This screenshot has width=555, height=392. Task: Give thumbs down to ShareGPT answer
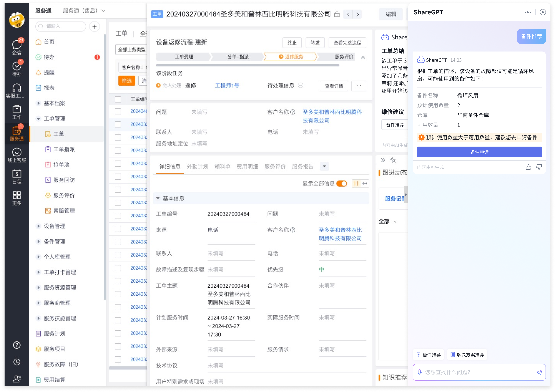539,167
